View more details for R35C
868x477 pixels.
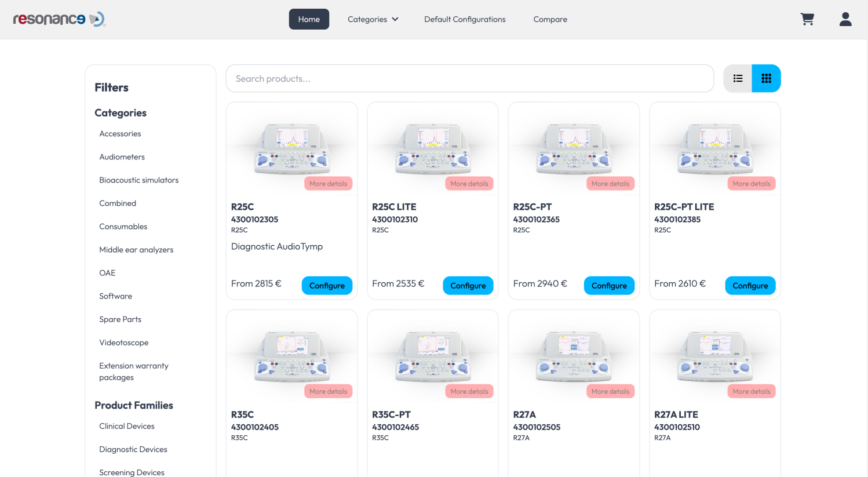click(x=328, y=391)
